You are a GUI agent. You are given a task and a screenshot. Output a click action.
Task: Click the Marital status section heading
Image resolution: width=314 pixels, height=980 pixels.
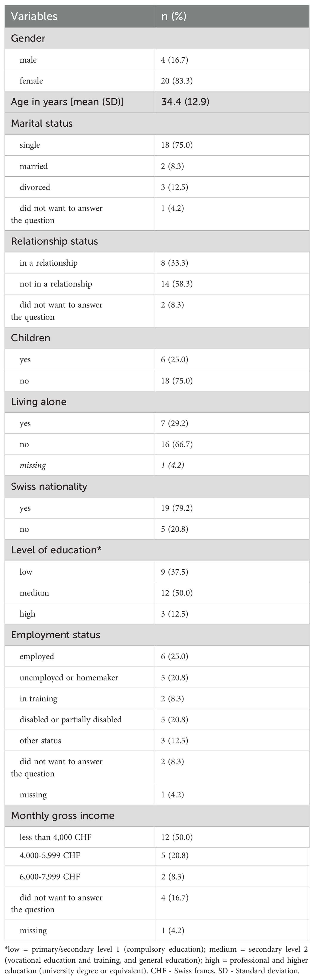(42, 124)
